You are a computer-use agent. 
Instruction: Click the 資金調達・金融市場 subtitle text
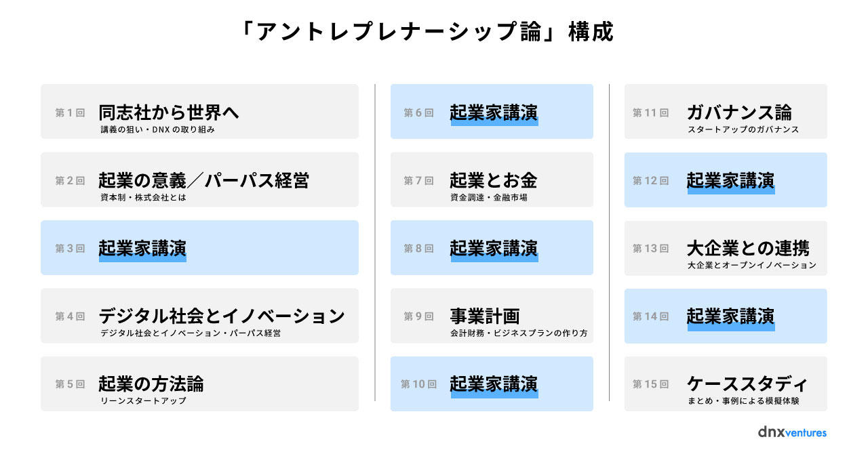488,198
